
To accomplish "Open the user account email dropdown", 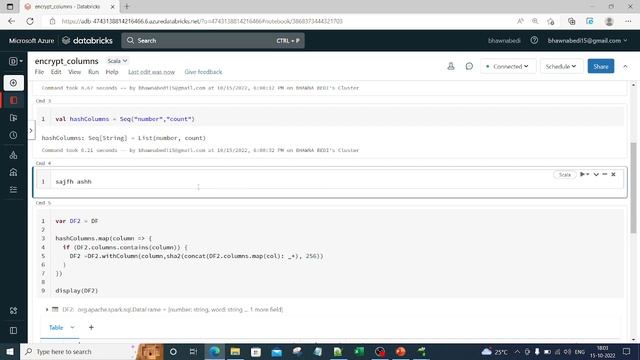I will (x=587, y=40).
